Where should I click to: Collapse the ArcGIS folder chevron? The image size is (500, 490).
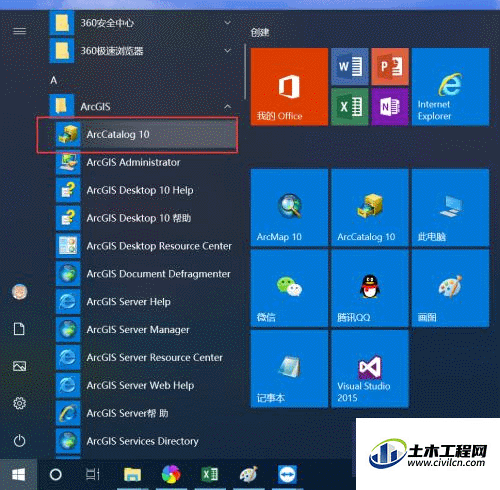(x=228, y=107)
